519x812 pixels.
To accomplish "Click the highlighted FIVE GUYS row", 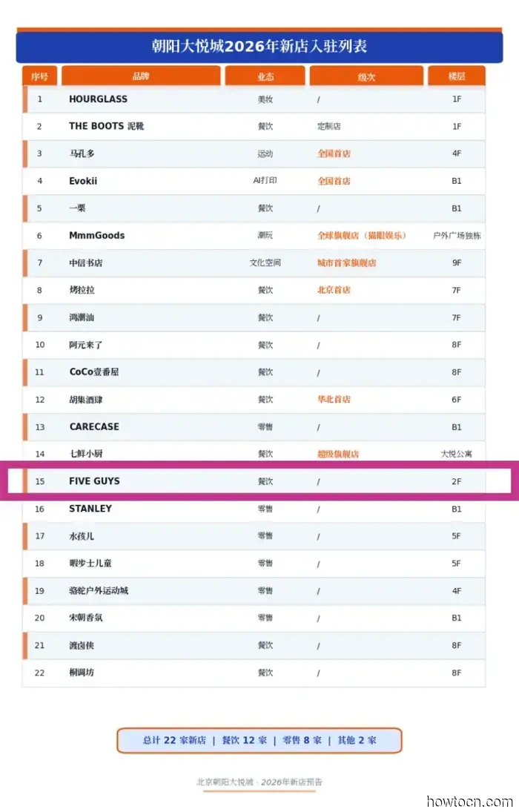I will (259, 481).
